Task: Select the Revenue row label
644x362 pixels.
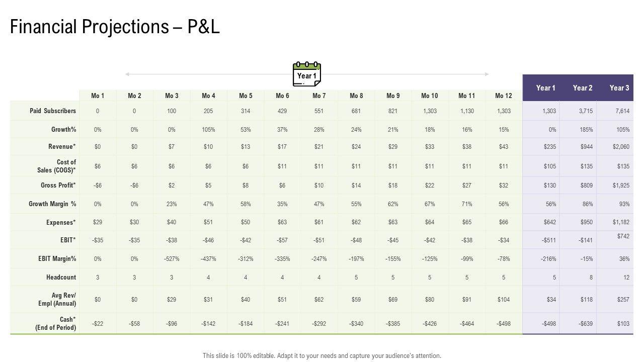Action: (62, 147)
